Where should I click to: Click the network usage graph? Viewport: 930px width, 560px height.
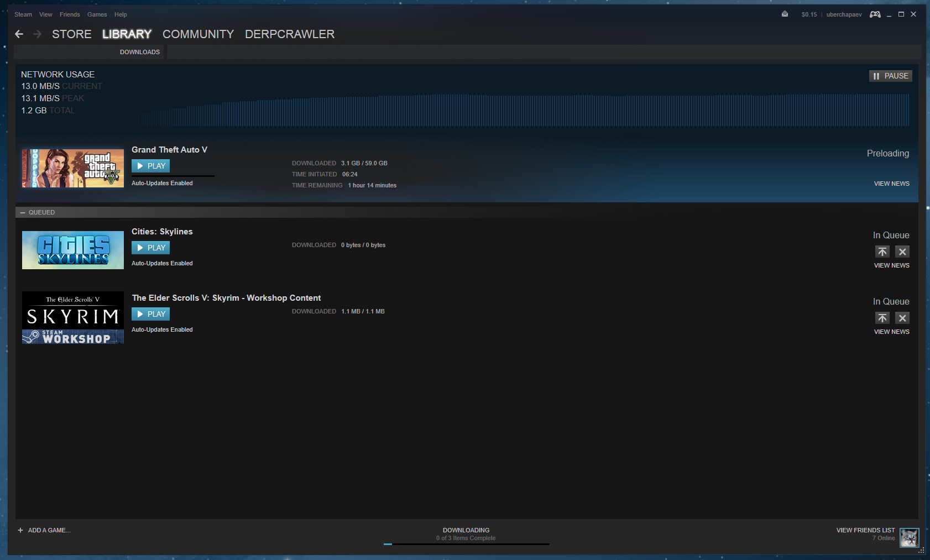pos(520,110)
